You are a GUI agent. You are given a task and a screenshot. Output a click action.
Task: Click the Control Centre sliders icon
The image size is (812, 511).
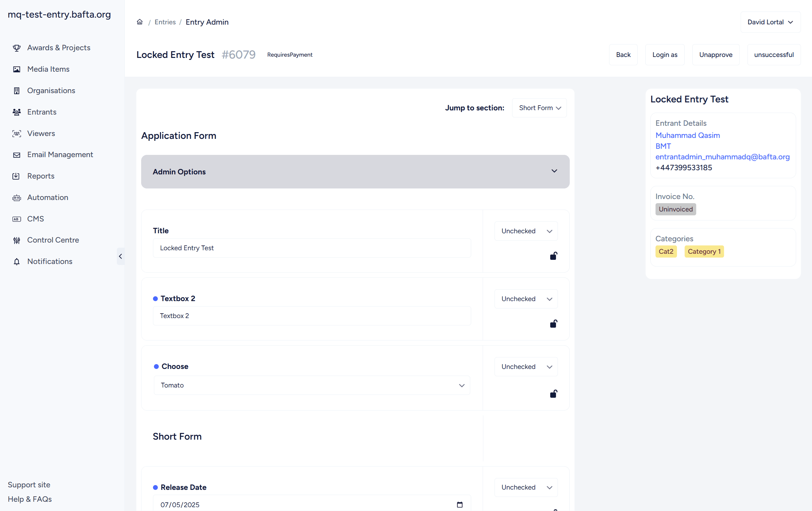pyautogui.click(x=17, y=240)
